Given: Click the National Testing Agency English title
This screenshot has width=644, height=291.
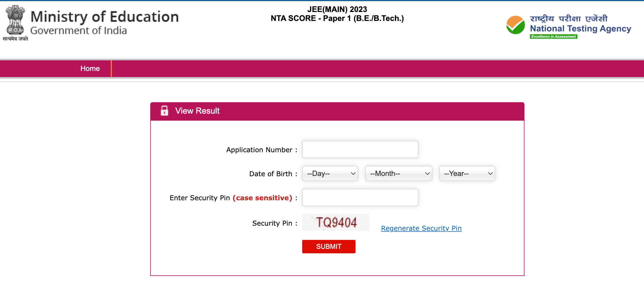Looking at the screenshot, I should tap(580, 28).
